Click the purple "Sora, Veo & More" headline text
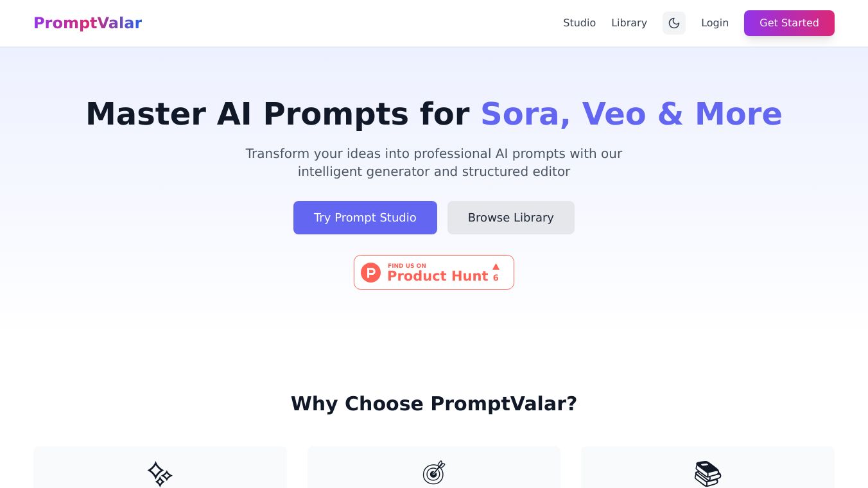The width and height of the screenshot is (868, 488). point(631,114)
